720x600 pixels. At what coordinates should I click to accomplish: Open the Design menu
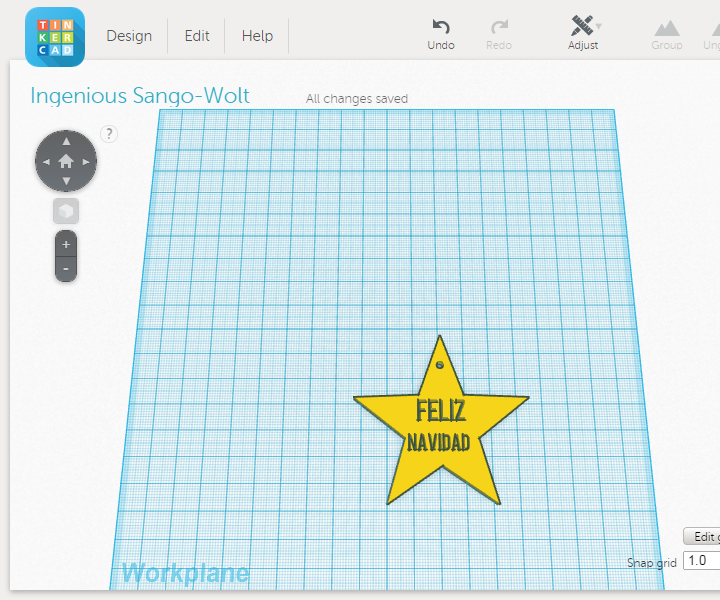tap(129, 36)
